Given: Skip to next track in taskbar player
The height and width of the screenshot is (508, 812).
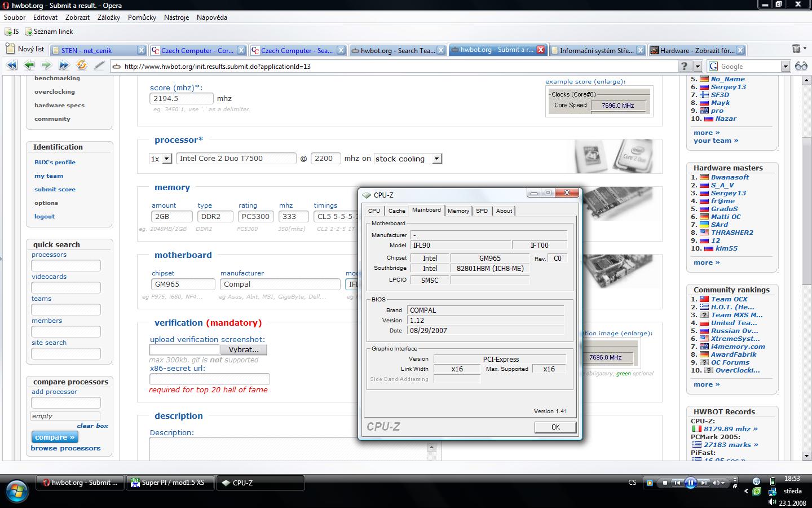Looking at the screenshot, I should pyautogui.click(x=704, y=483).
